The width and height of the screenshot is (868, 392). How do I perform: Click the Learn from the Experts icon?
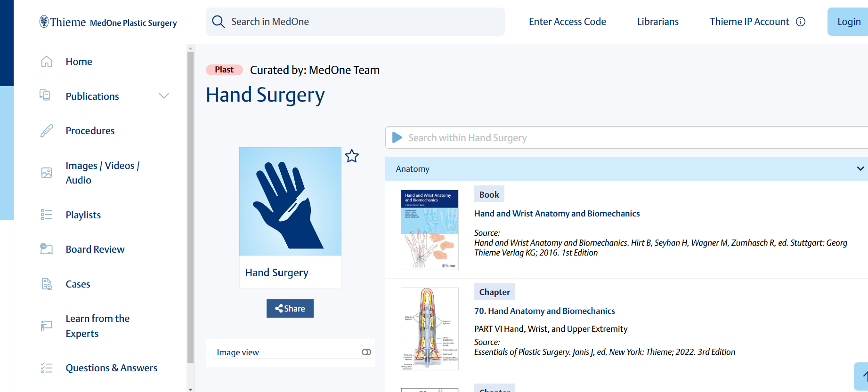click(x=47, y=326)
